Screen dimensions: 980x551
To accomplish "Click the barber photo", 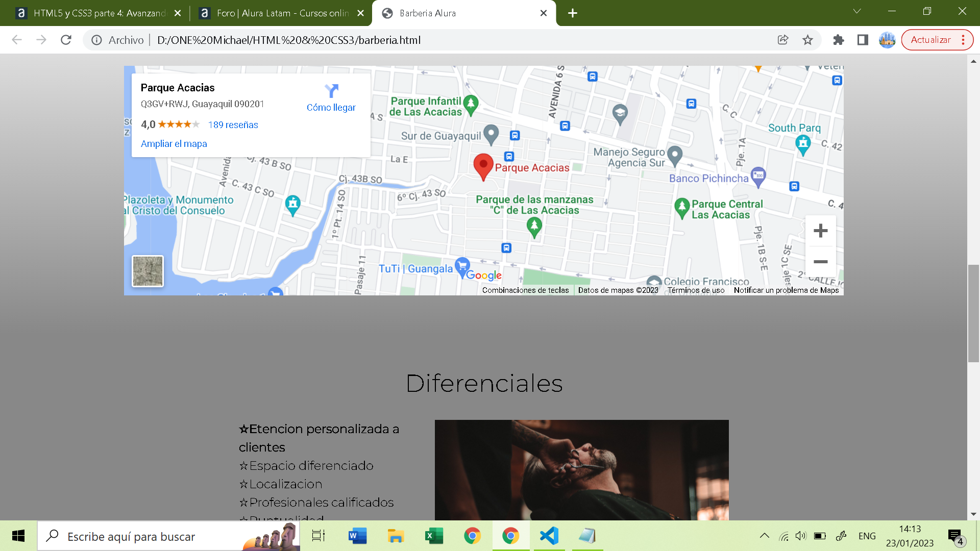I will pos(581,470).
